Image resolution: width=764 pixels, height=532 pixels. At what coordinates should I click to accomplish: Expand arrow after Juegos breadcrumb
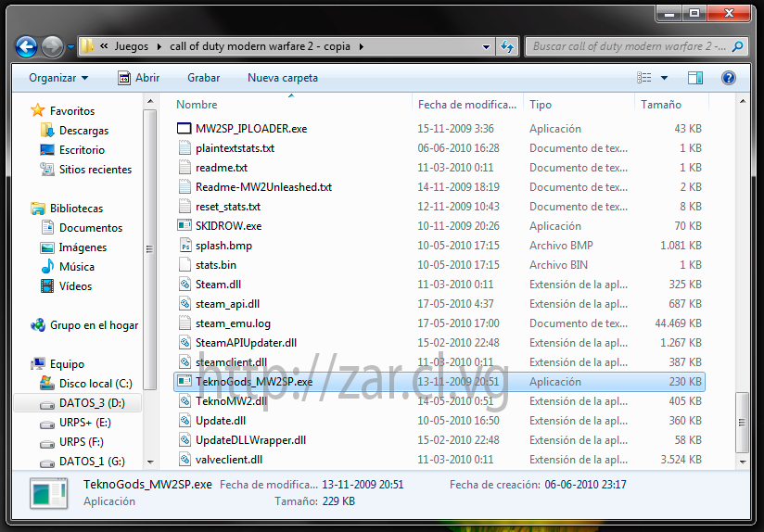[159, 46]
